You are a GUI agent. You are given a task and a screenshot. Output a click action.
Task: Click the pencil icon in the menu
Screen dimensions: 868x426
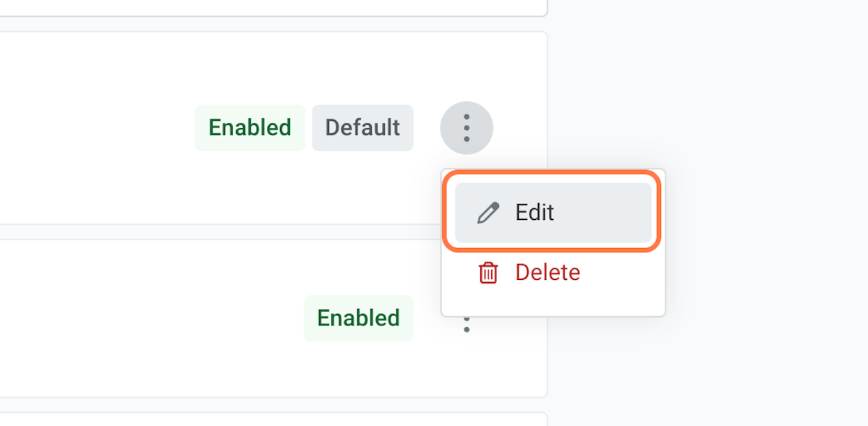488,213
